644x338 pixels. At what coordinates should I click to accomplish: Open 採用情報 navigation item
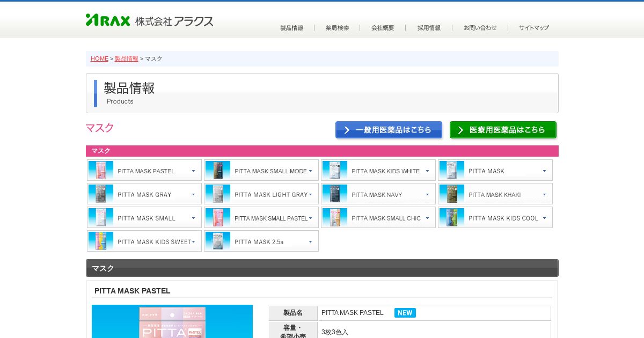429,28
